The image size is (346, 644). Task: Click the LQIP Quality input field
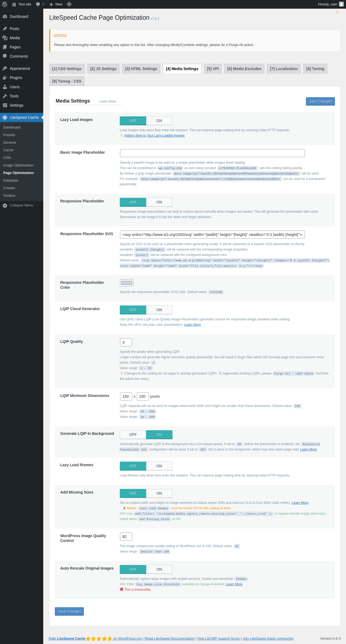[x=126, y=342]
